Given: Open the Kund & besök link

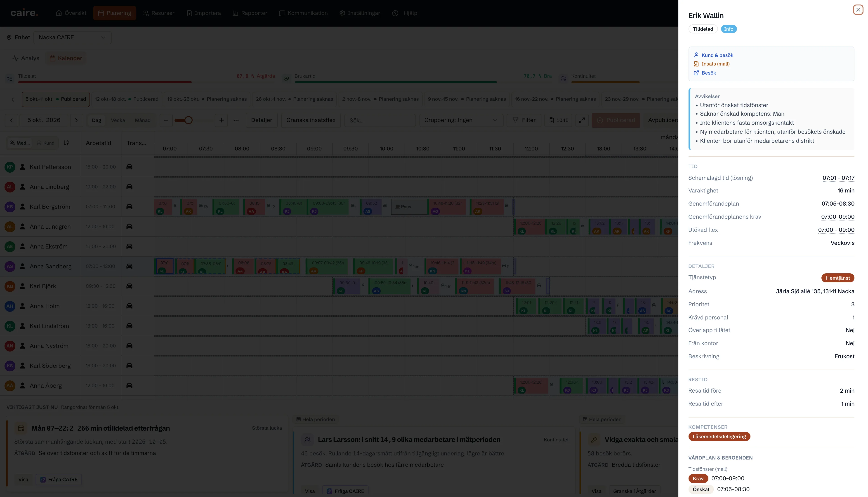Looking at the screenshot, I should coord(717,55).
